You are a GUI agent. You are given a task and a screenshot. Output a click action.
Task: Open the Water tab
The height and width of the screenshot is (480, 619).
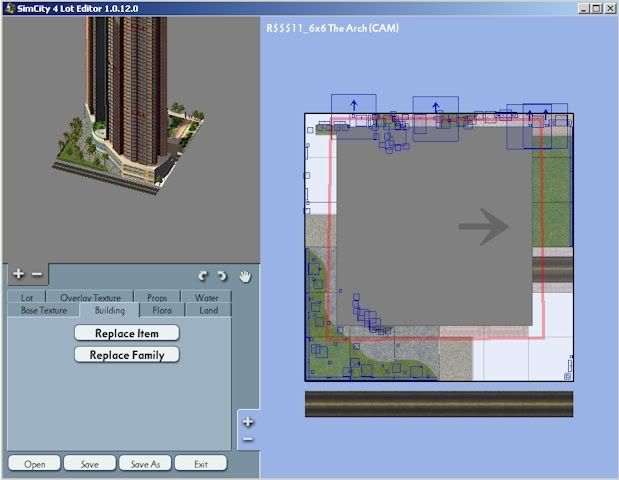click(206, 298)
